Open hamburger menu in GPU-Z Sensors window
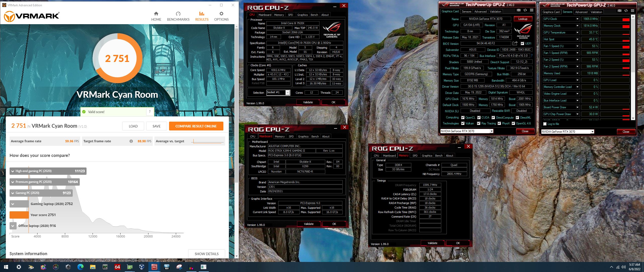This screenshot has width=644, height=272. [632, 11]
